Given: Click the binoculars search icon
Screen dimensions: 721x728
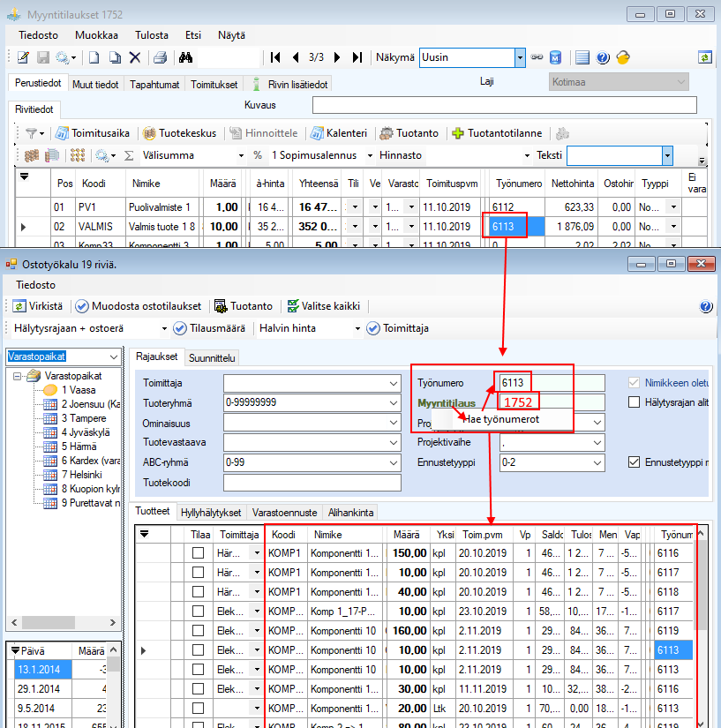Looking at the screenshot, I should pos(185,57).
